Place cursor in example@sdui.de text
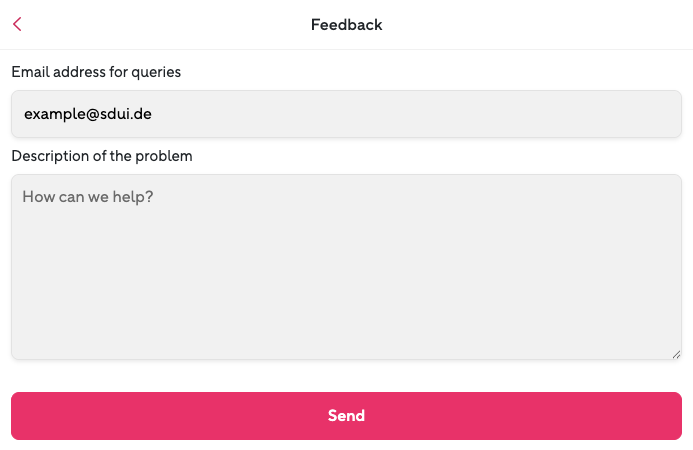 coord(88,114)
